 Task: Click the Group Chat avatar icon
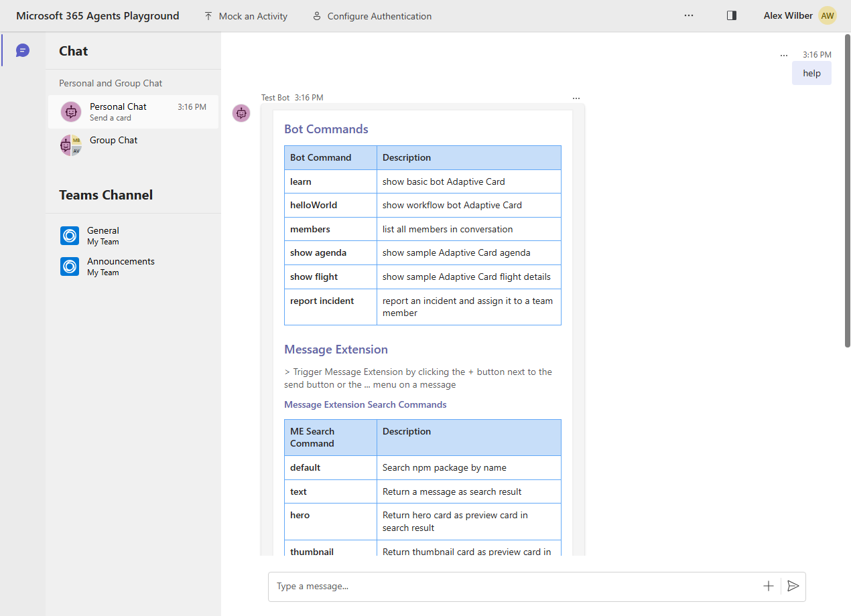click(x=70, y=145)
